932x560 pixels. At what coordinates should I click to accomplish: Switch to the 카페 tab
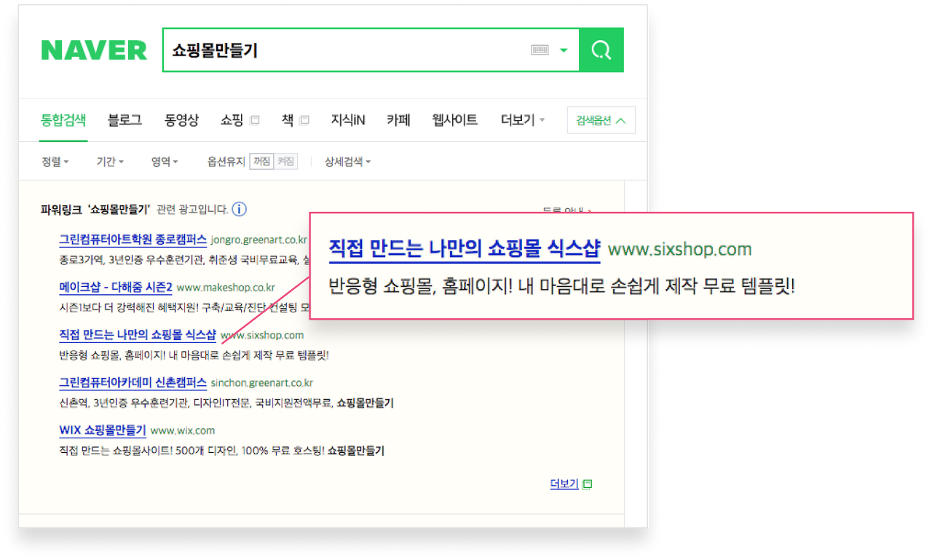pyautogui.click(x=398, y=120)
